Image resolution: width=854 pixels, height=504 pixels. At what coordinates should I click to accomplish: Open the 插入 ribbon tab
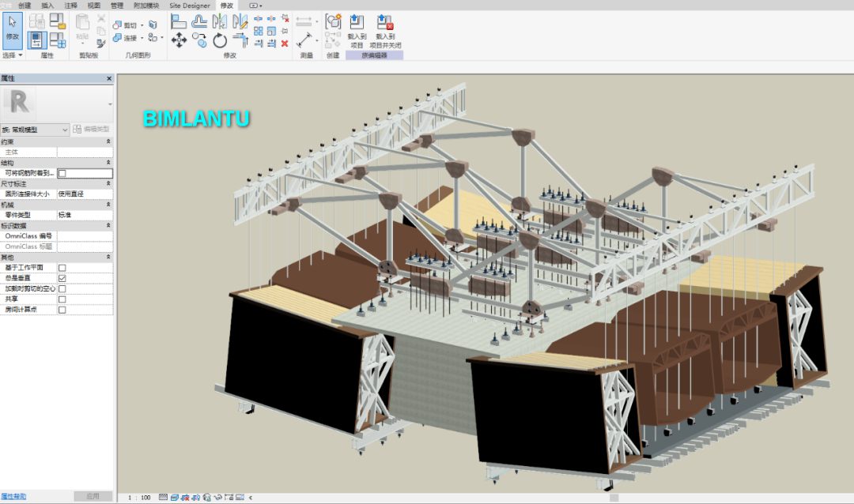click(47, 6)
